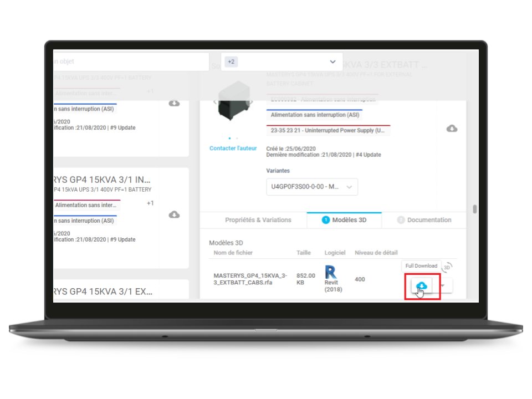Click the Revit software logo

tap(331, 272)
